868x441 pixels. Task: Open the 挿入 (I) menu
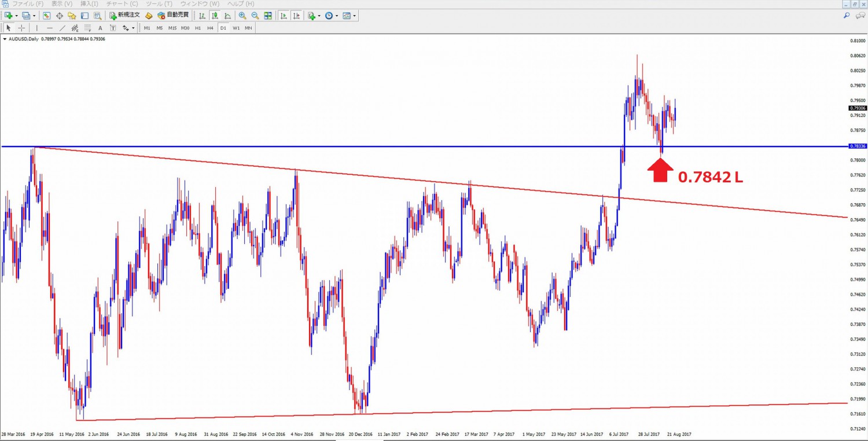(90, 4)
